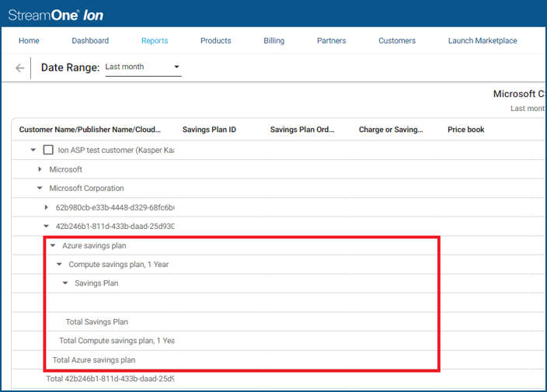Sort by Customer Name/Publisher Name column header
Viewport: 547px width, 392px height.
click(x=90, y=130)
